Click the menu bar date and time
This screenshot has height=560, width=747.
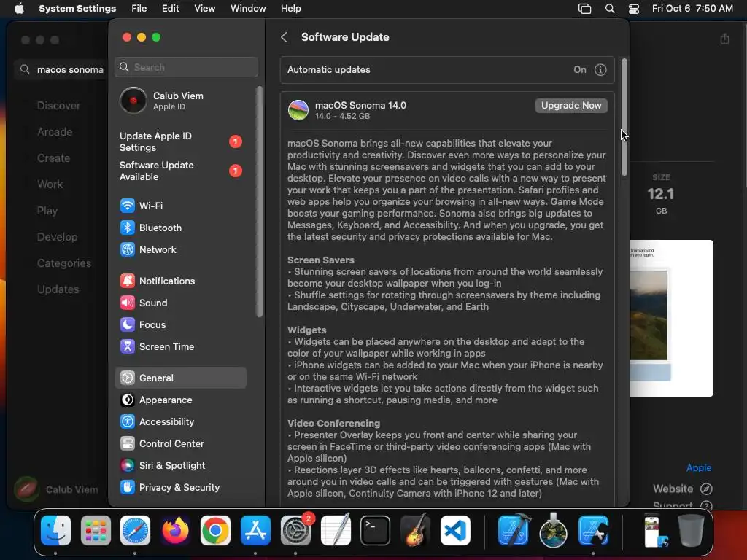point(692,9)
